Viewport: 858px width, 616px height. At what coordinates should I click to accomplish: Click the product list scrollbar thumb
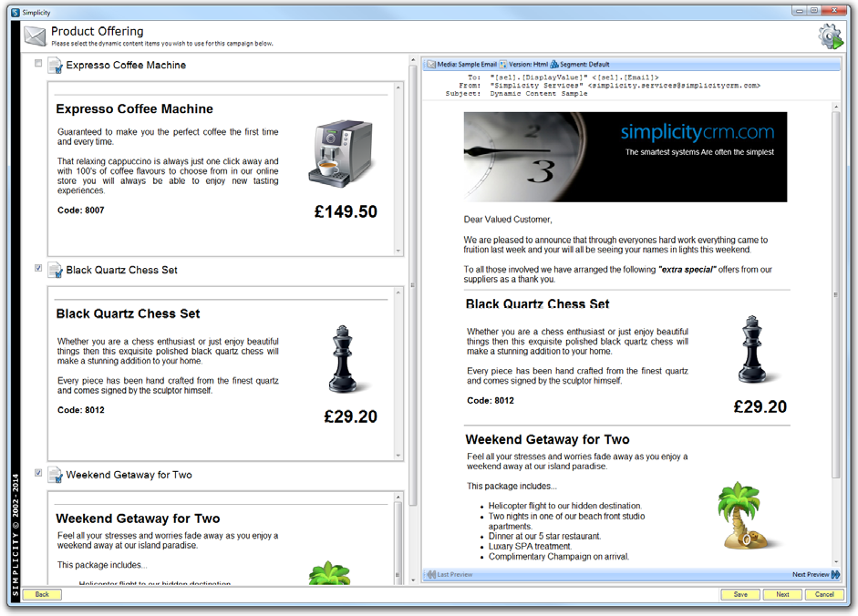pyautogui.click(x=412, y=285)
